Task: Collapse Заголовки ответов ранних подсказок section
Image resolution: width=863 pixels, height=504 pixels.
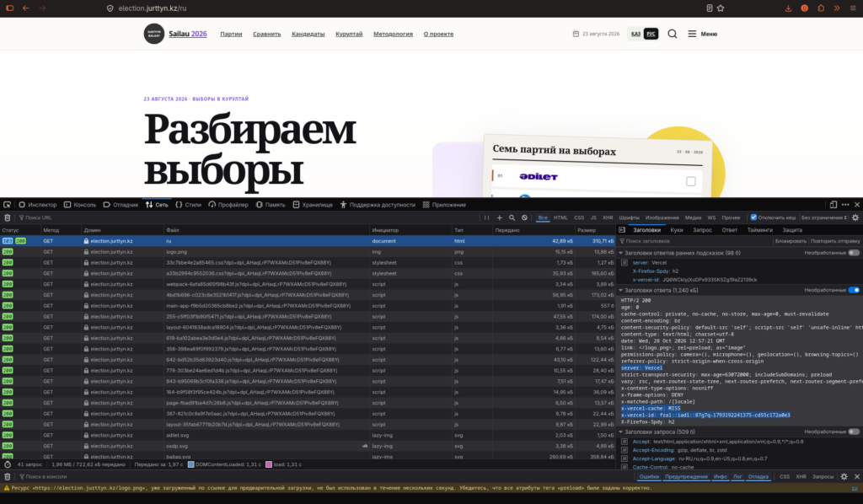Action: point(621,253)
